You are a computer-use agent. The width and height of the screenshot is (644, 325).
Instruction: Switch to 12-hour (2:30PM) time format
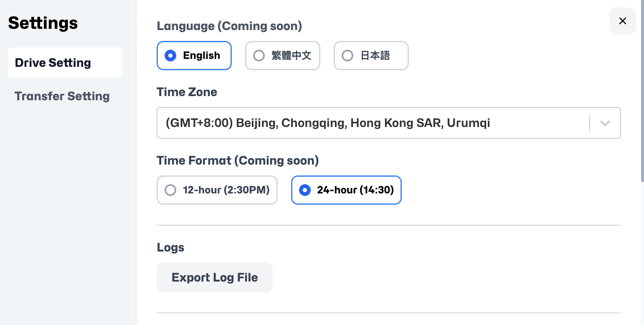[x=217, y=190]
